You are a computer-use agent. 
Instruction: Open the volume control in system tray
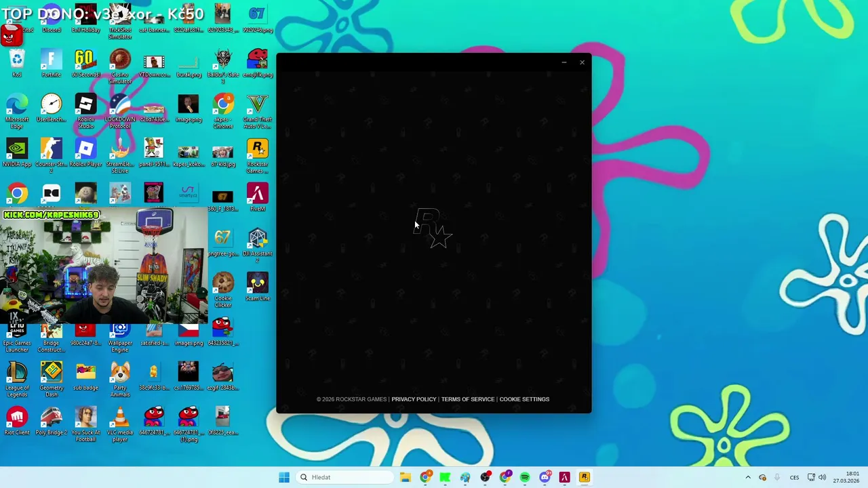[x=823, y=477]
